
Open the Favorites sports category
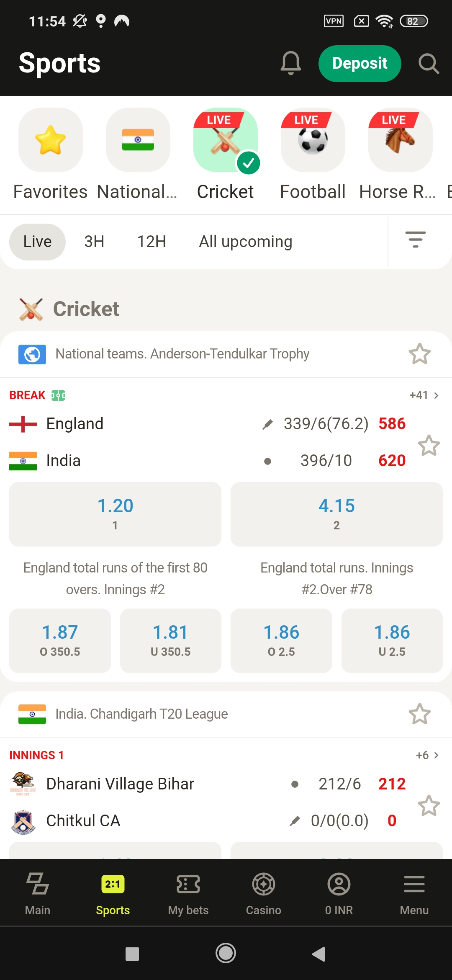(50, 139)
